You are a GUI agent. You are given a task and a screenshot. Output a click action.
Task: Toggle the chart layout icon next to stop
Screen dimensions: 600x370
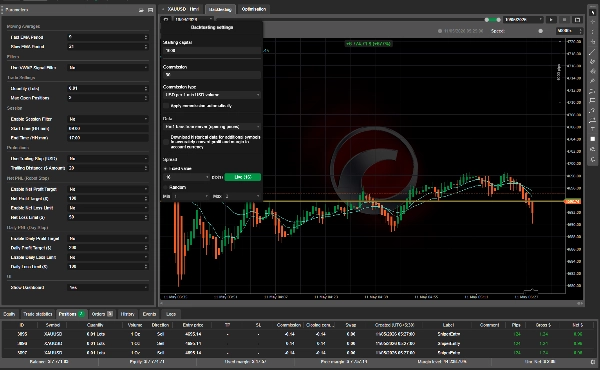click(577, 20)
